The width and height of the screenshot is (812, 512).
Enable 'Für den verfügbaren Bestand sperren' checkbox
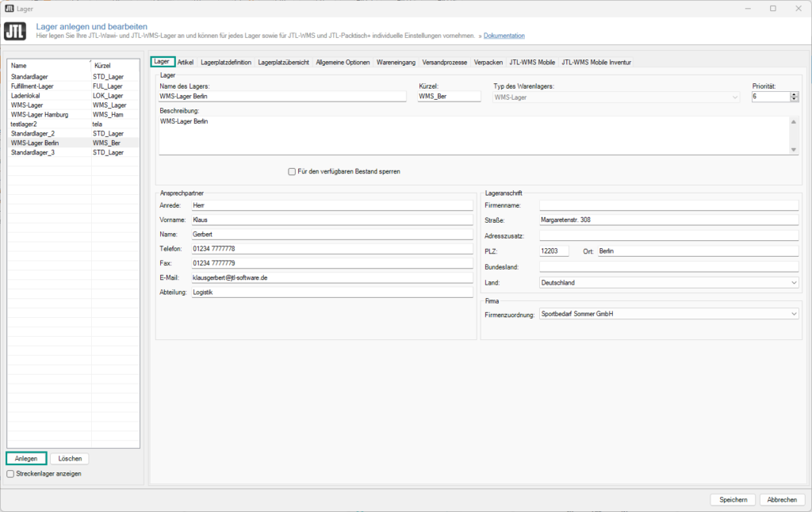[292, 171]
